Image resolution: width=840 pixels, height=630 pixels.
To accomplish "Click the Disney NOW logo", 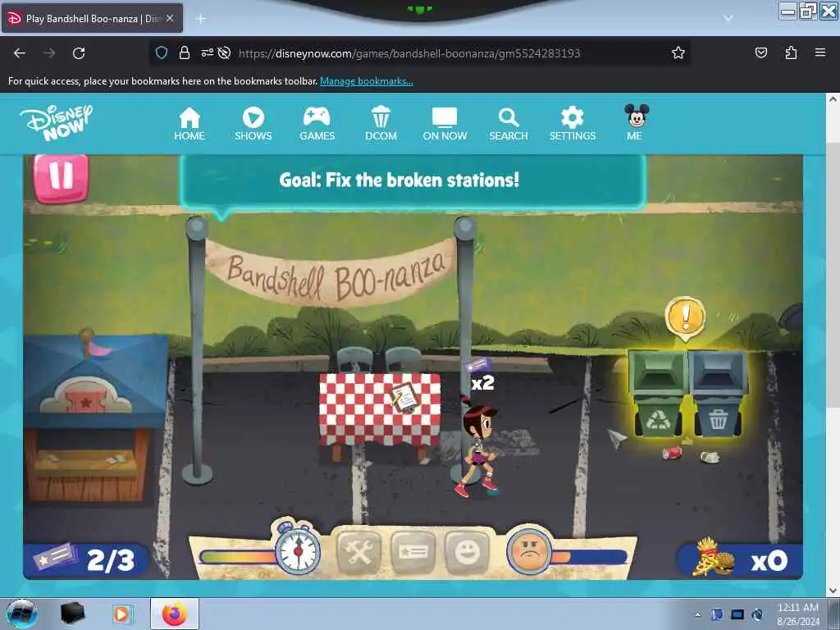I will (x=56, y=123).
